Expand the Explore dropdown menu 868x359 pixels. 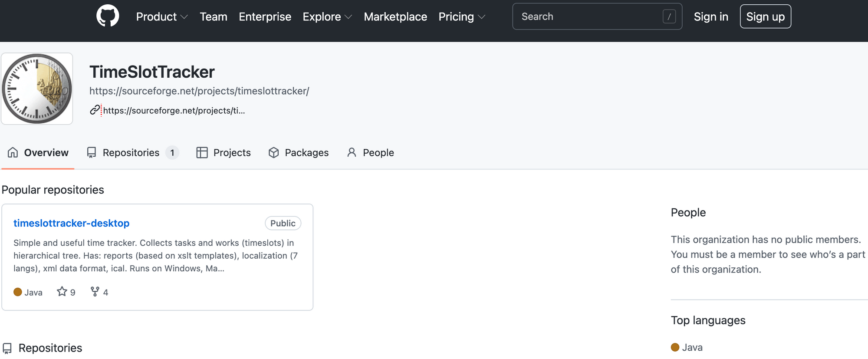click(x=327, y=16)
